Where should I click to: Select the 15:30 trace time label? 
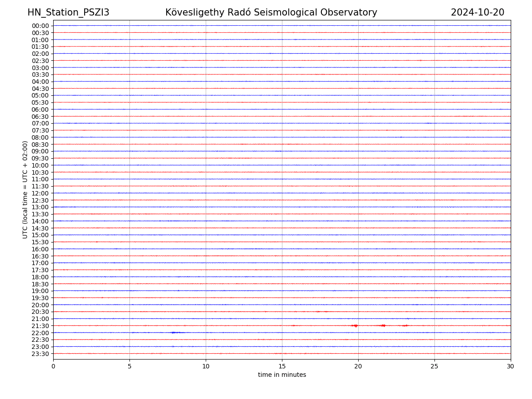[40, 242]
